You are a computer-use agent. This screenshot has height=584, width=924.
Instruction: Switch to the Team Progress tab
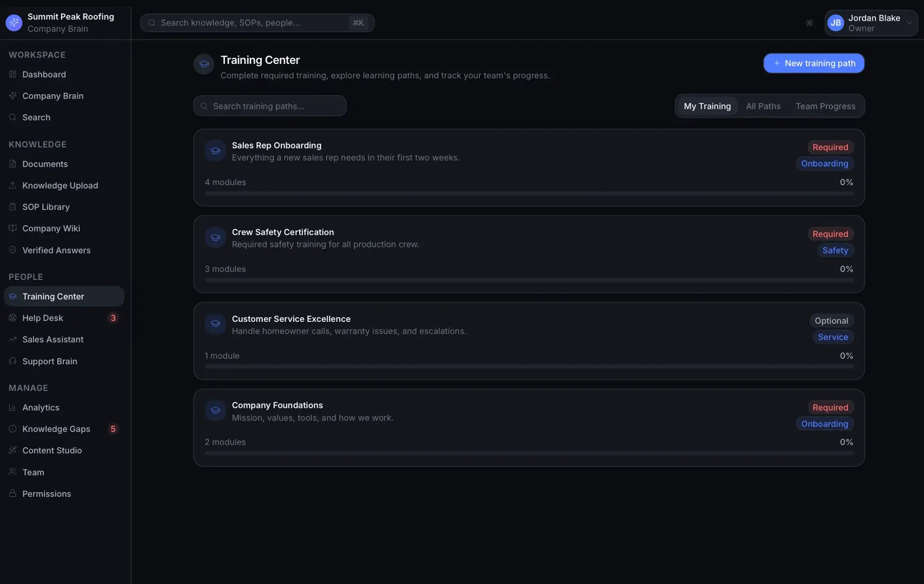point(825,106)
